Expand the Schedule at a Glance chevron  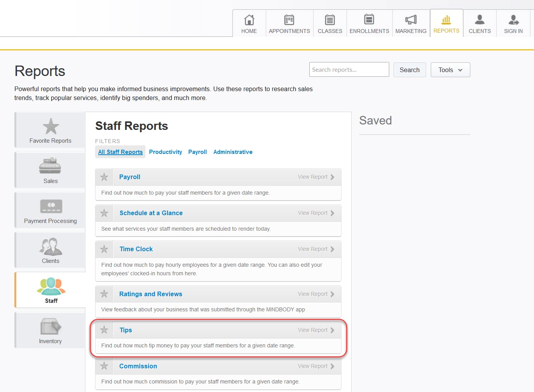coord(332,213)
